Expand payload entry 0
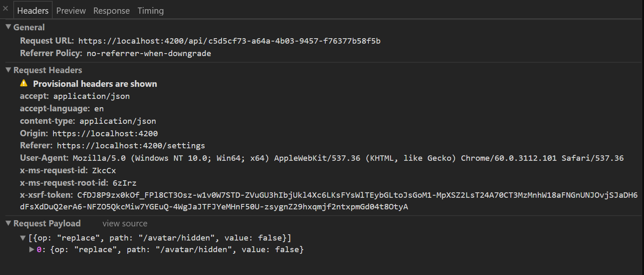 tap(32, 249)
